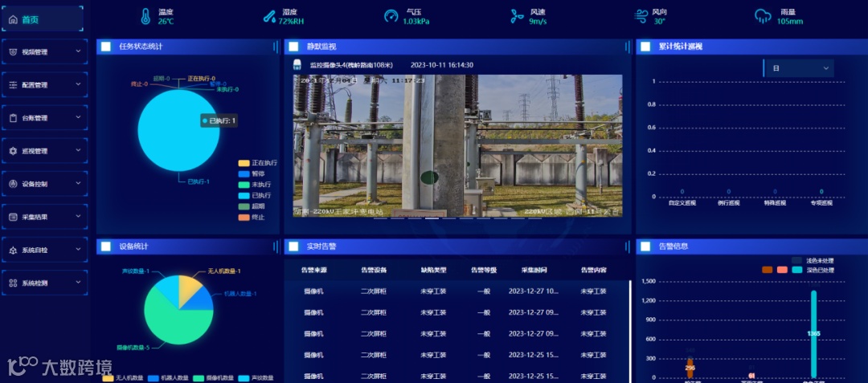Click the 系统检测 grid icon in sidebar

pos(14,283)
